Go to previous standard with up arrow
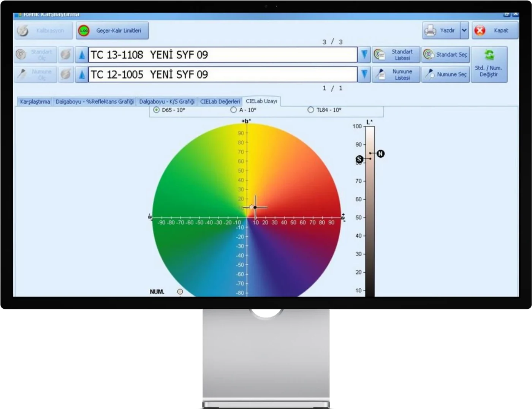 pos(81,55)
